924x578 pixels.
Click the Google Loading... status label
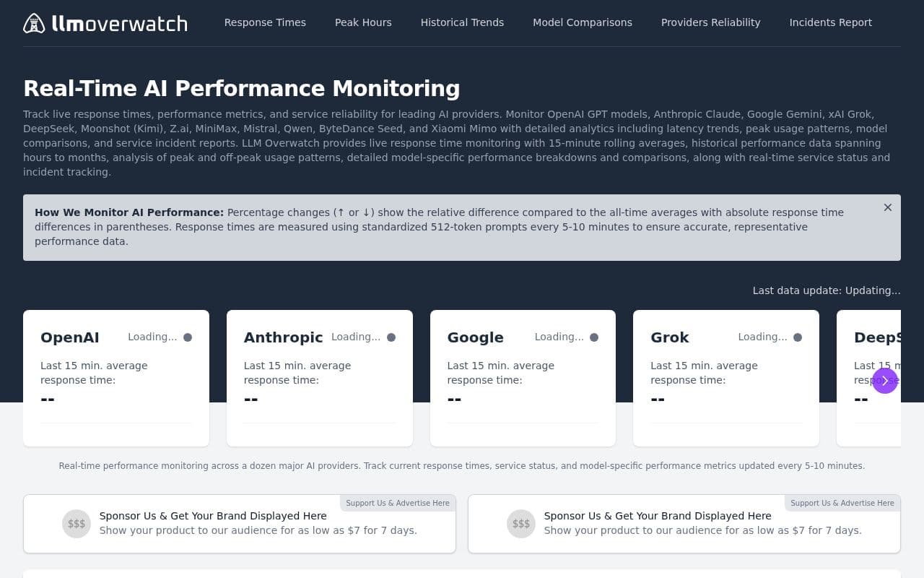559,337
